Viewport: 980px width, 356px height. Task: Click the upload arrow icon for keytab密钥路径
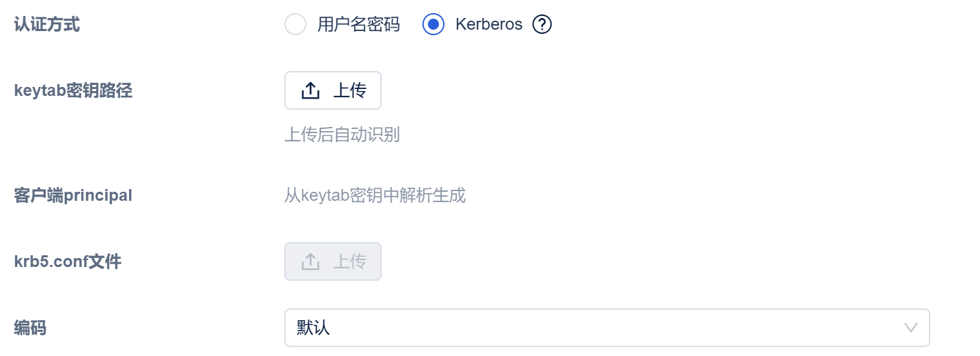[311, 90]
